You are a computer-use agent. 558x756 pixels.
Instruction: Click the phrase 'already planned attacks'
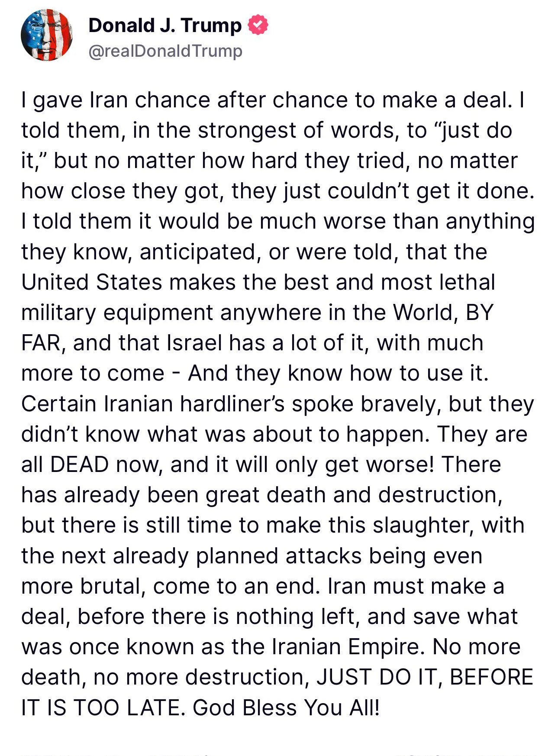tap(237, 556)
